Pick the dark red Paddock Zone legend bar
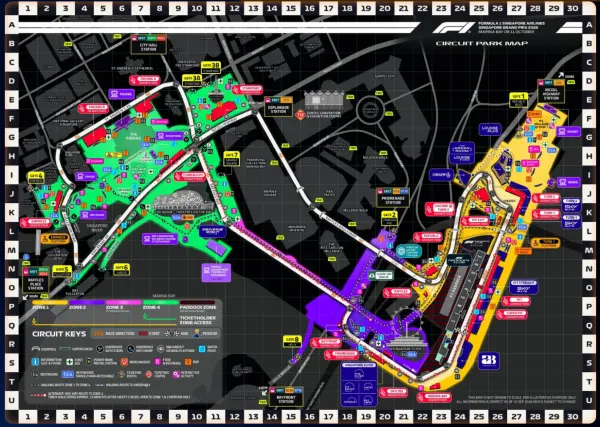The width and height of the screenshot is (600, 427). (x=198, y=302)
